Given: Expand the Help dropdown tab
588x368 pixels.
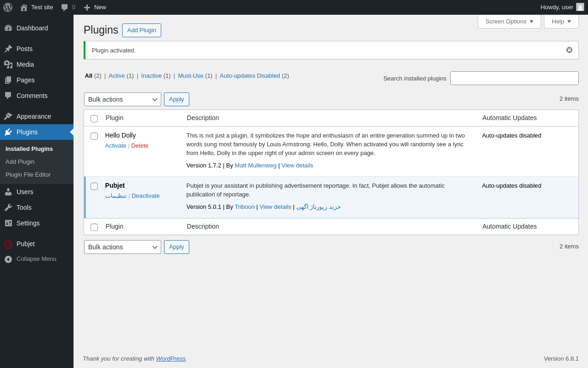Looking at the screenshot, I should pos(561,21).
